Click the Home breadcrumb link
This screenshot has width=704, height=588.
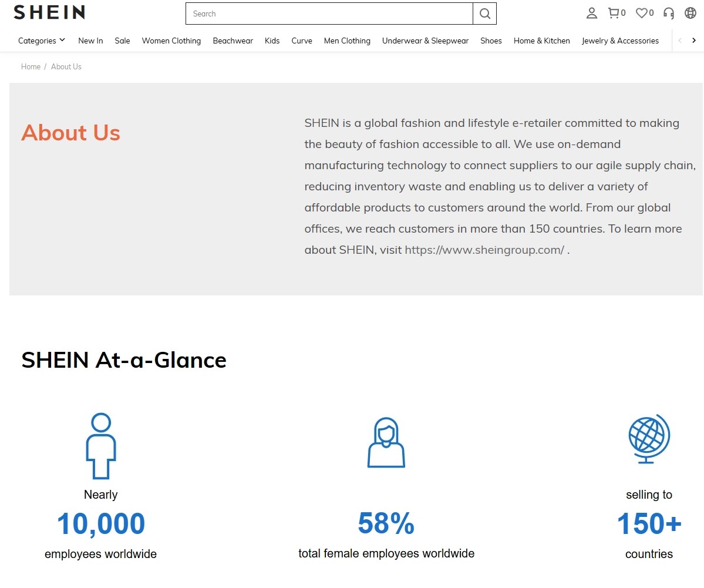tap(31, 66)
